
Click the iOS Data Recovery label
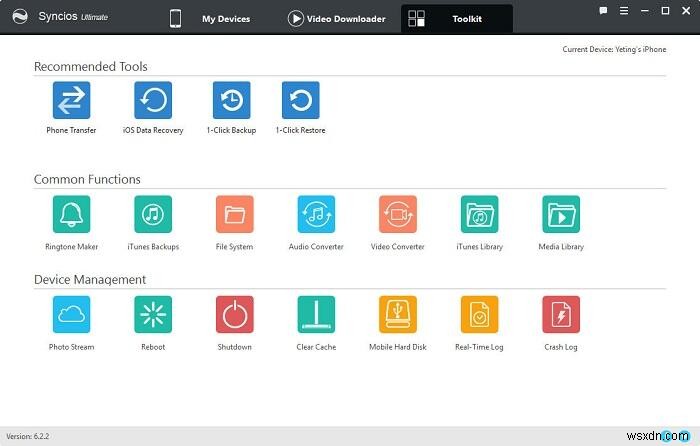click(153, 130)
